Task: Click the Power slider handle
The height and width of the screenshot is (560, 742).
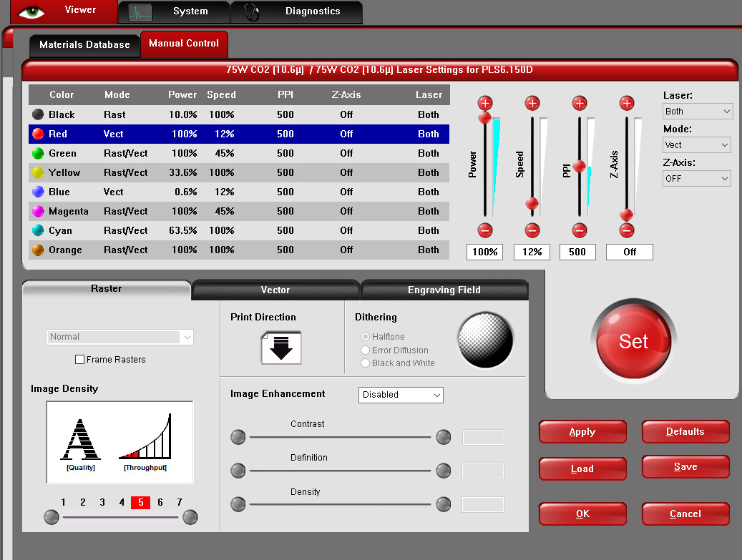Action: [484, 117]
